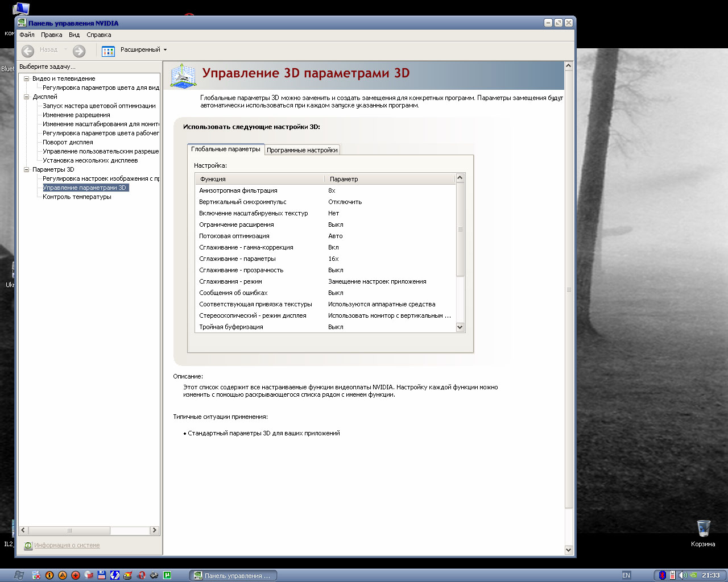This screenshot has height=582, width=728.
Task: Click settings list scroll up arrow
Action: click(x=460, y=178)
